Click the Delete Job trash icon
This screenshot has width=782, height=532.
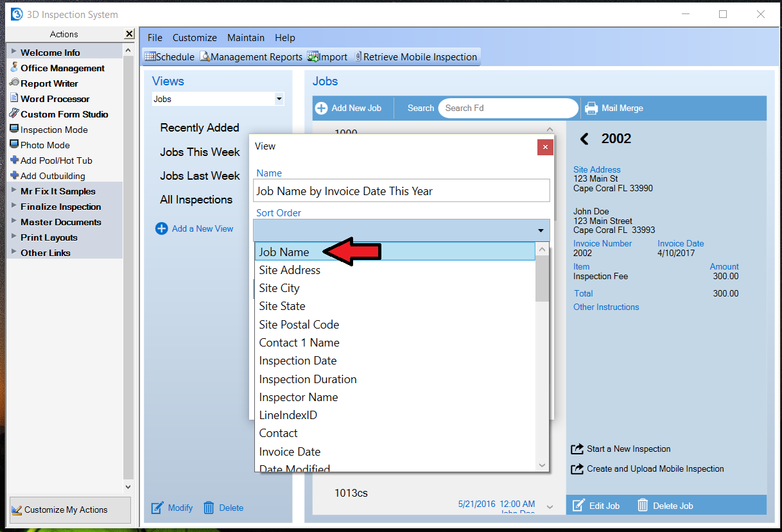(643, 506)
